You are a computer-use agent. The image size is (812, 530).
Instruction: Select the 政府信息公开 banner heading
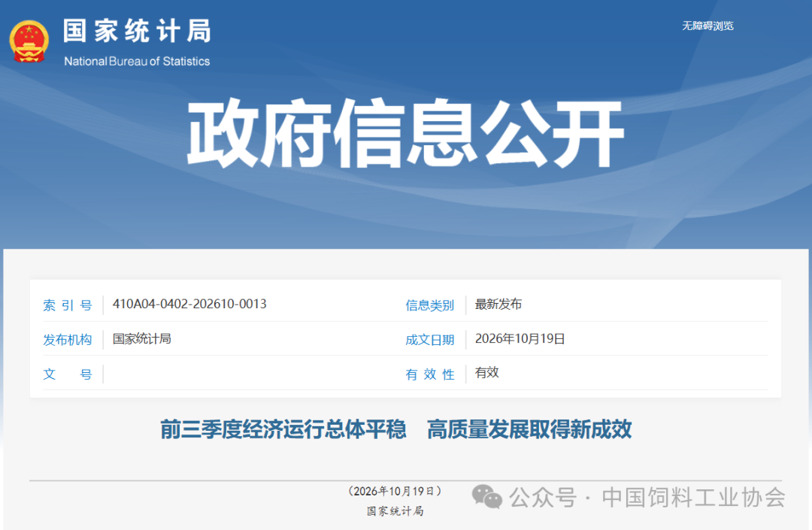click(405, 134)
